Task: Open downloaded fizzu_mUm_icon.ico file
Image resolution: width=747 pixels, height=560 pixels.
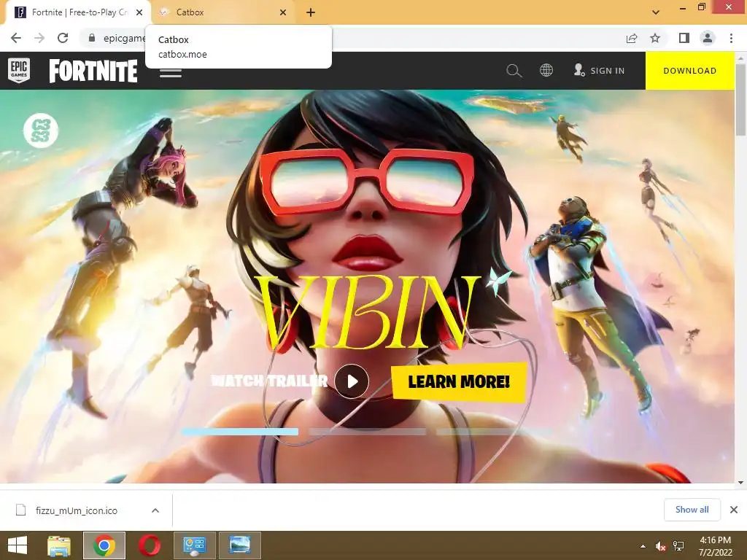Action: [x=76, y=510]
